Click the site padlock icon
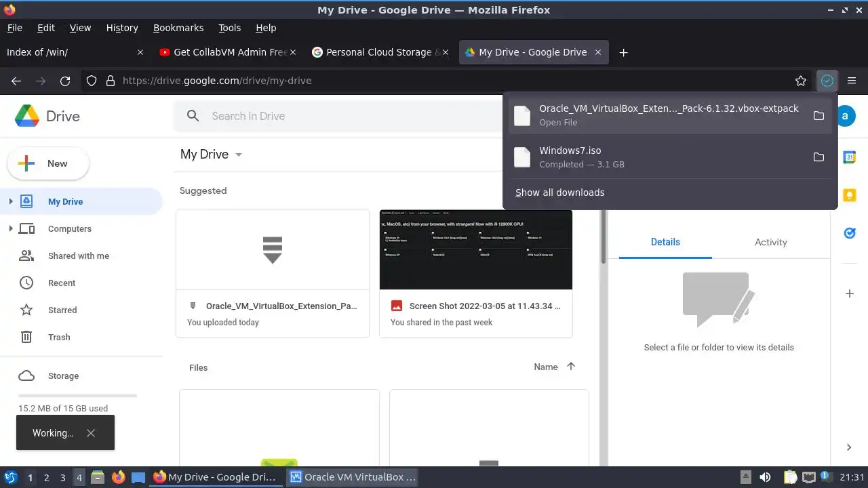 (x=111, y=81)
